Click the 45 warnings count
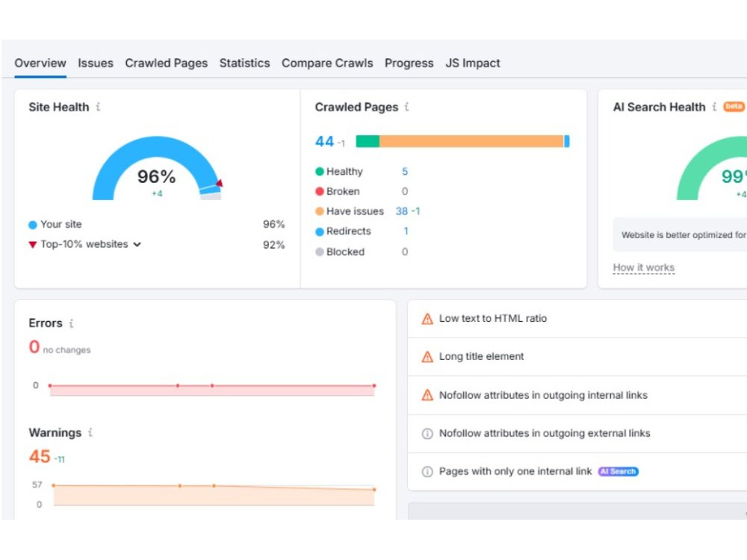 point(40,456)
